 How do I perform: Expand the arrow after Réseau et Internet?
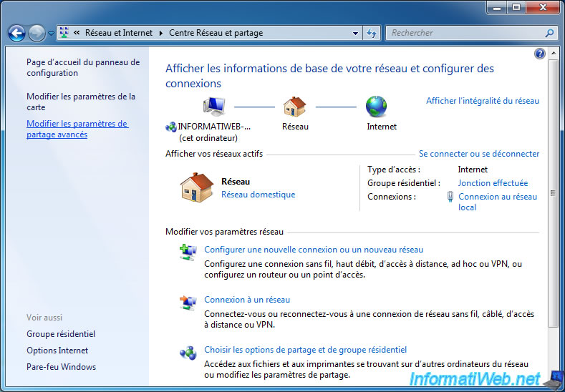point(161,33)
